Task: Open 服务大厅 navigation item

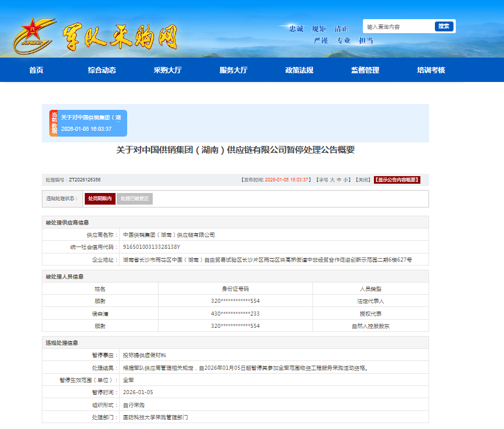Action: point(233,70)
